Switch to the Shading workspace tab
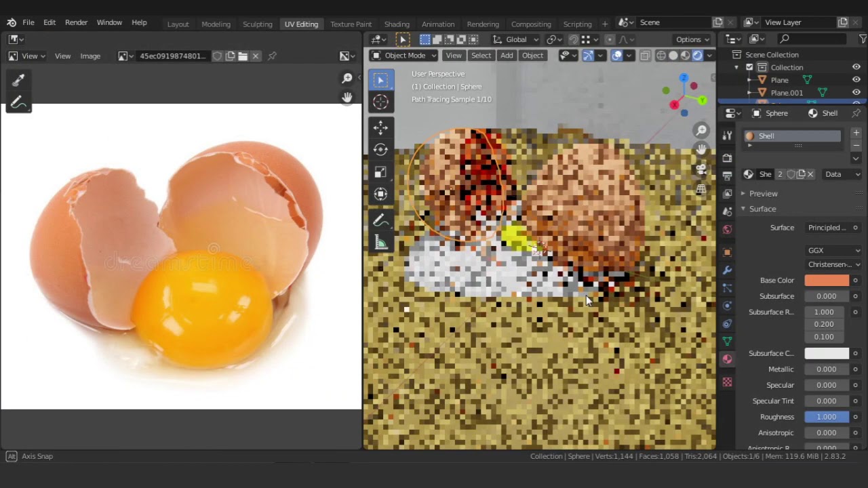 [x=397, y=24]
